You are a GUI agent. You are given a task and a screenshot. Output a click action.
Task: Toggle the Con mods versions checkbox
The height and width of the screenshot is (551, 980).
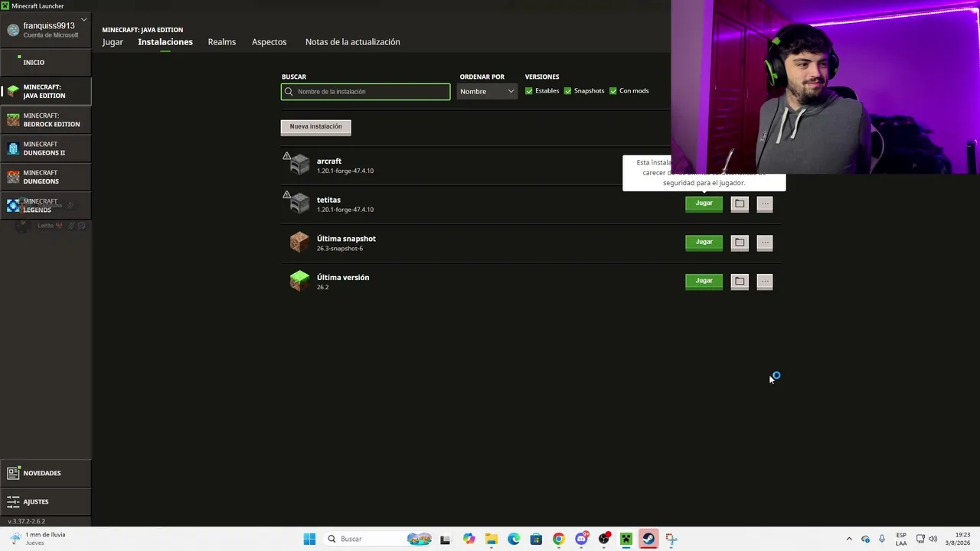pos(613,91)
